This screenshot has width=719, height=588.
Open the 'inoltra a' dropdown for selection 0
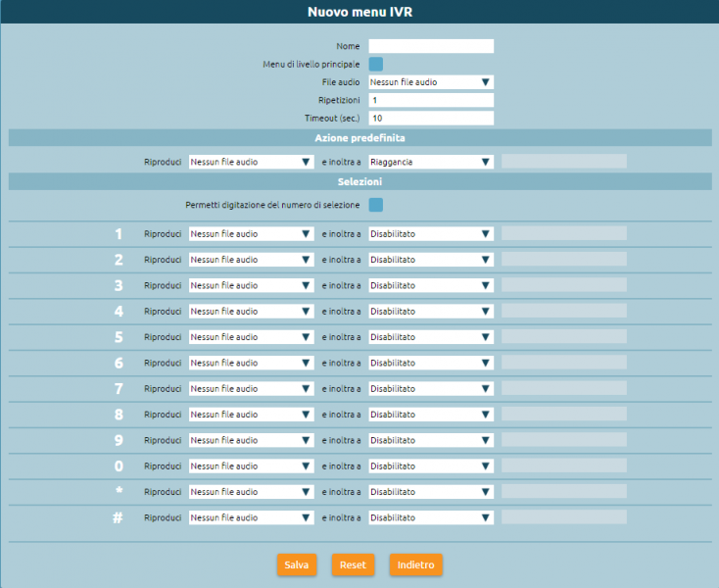(431, 466)
